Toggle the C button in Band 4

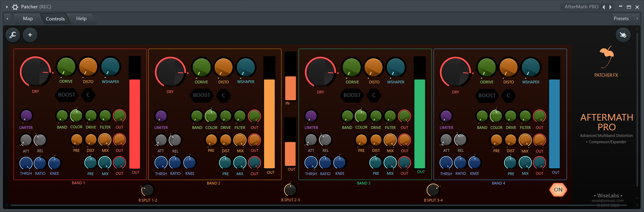[509, 96]
